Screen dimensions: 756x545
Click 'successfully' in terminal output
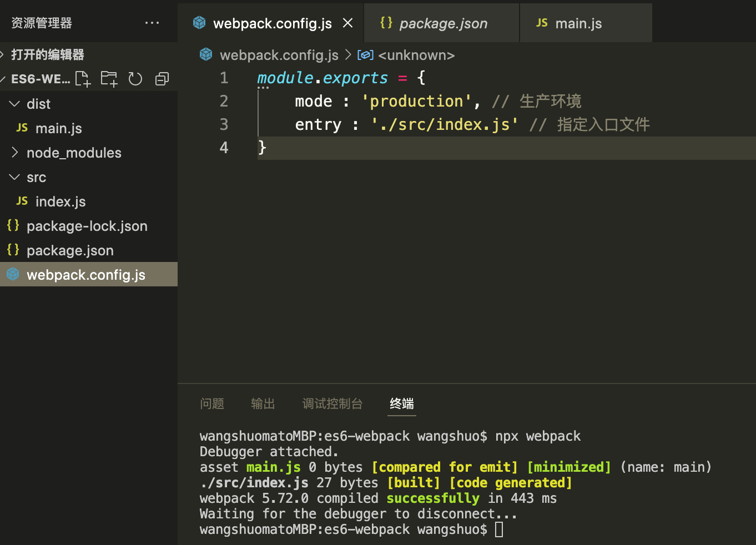coord(433,498)
